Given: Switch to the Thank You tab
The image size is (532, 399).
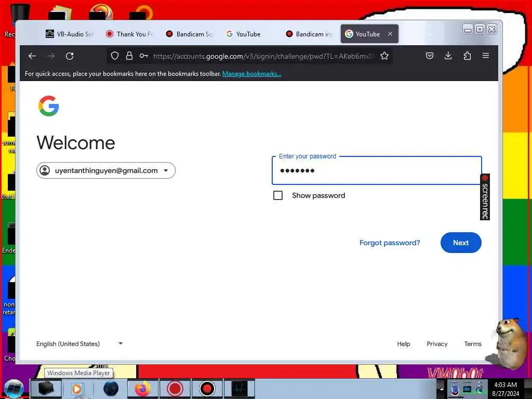Looking at the screenshot, I should (x=129, y=34).
